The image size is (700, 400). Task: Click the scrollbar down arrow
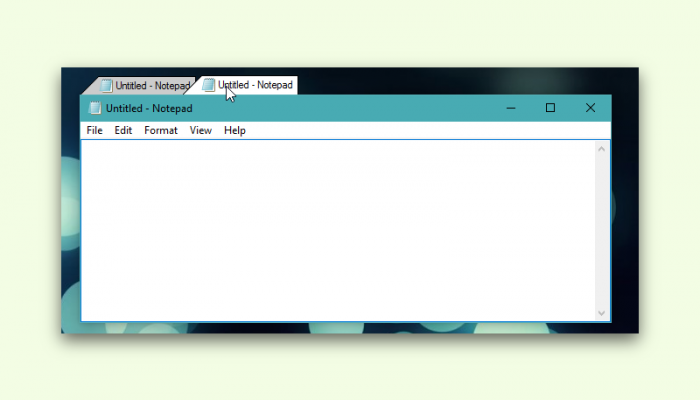(x=601, y=313)
